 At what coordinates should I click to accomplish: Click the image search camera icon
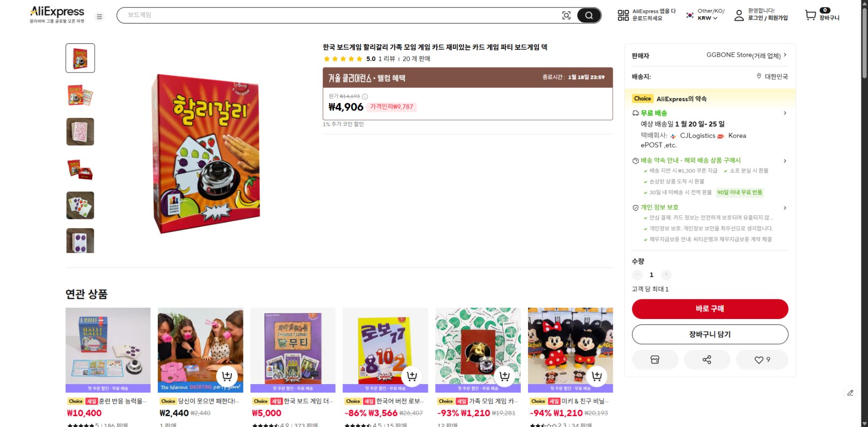coord(566,15)
